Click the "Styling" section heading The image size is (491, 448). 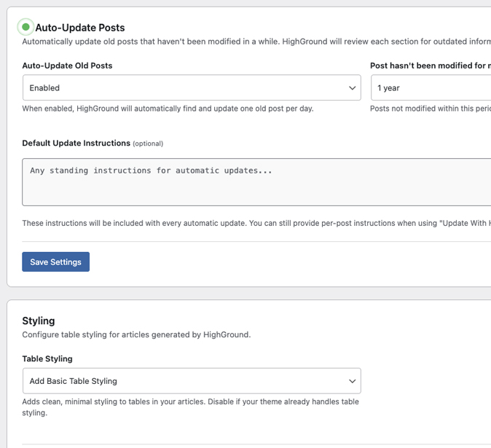click(39, 321)
